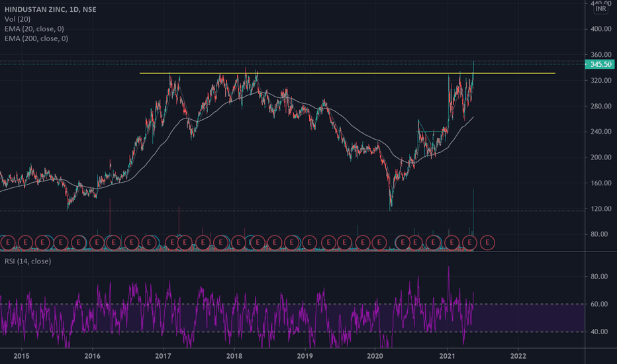Click the 200.00 price axis label
The height and width of the screenshot is (364, 617).
(x=601, y=158)
